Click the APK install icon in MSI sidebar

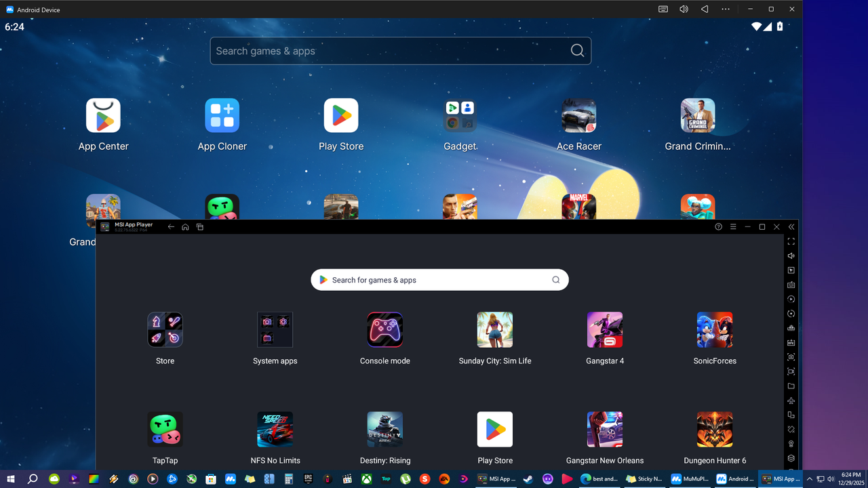point(791,343)
